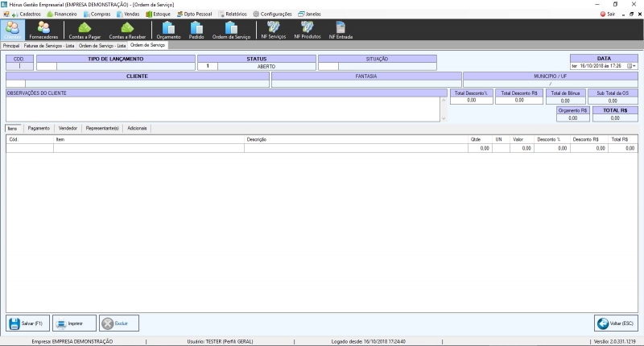Click the Total Desconto % field

coord(472,100)
